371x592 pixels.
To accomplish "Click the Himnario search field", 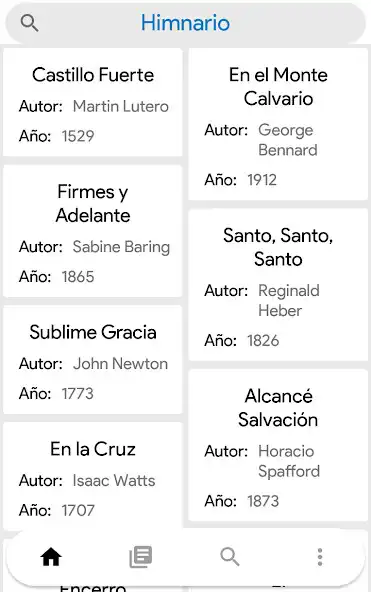I will 185,23.
